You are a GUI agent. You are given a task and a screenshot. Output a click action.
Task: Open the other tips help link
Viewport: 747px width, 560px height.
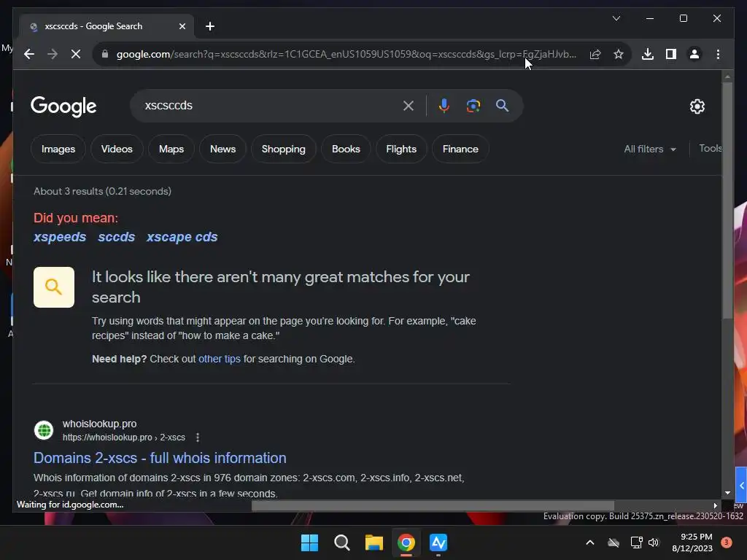tap(219, 359)
